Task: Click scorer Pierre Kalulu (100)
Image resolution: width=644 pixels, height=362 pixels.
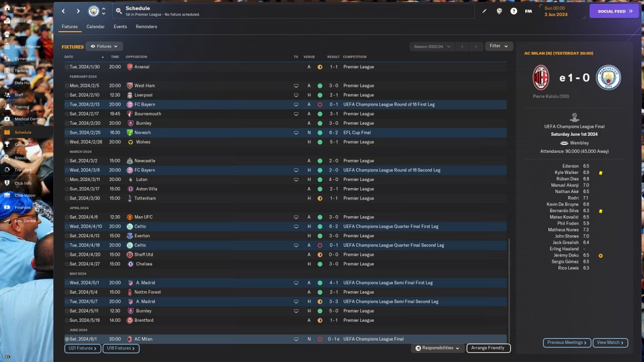Action: (551, 96)
